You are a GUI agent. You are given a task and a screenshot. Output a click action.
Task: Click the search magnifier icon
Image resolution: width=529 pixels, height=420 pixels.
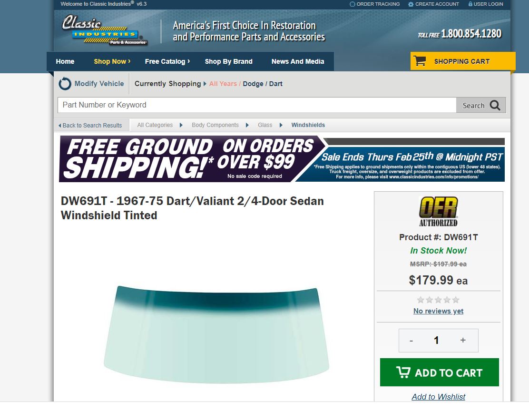coord(495,105)
